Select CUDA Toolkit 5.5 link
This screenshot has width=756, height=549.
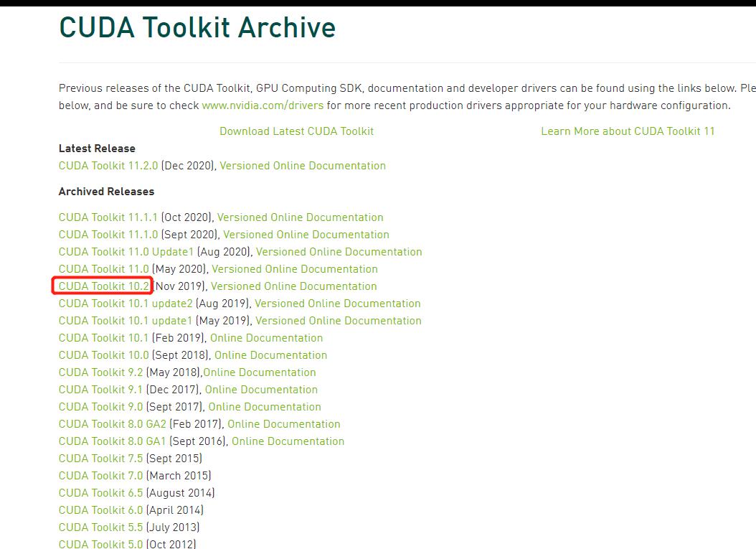coord(100,527)
